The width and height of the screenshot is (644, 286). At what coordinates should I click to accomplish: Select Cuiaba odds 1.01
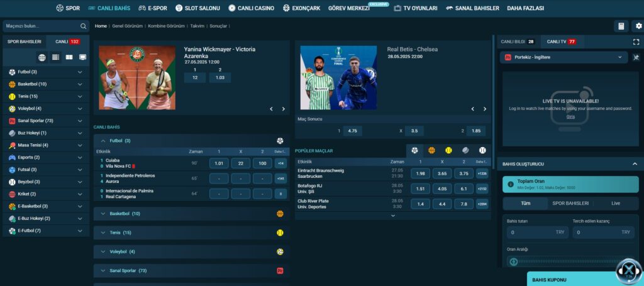pos(219,163)
